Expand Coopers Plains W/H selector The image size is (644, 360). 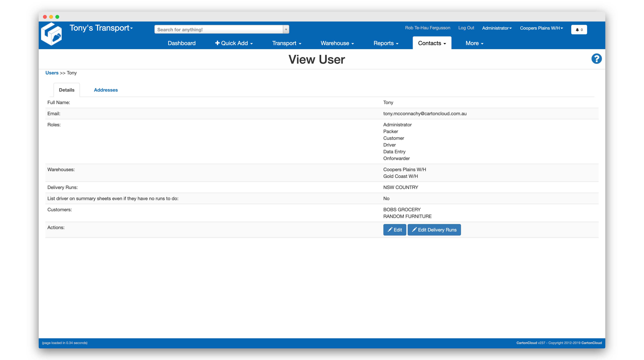click(541, 28)
